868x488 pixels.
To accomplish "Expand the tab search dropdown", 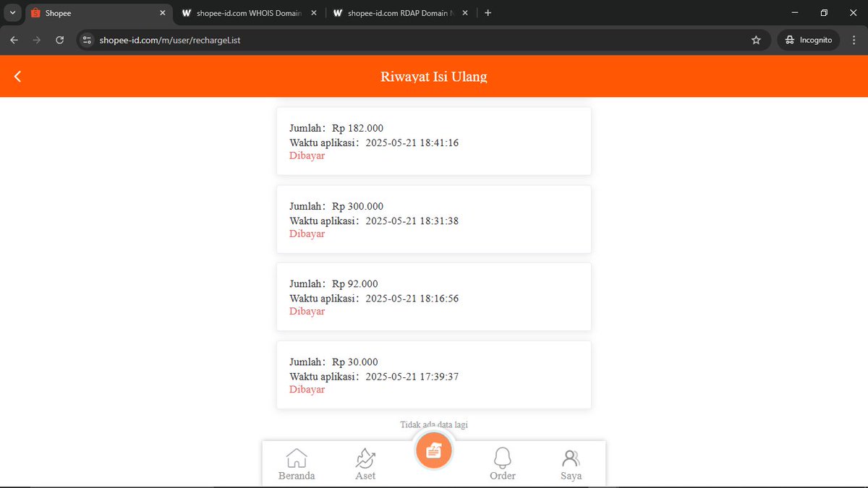I will (12, 13).
